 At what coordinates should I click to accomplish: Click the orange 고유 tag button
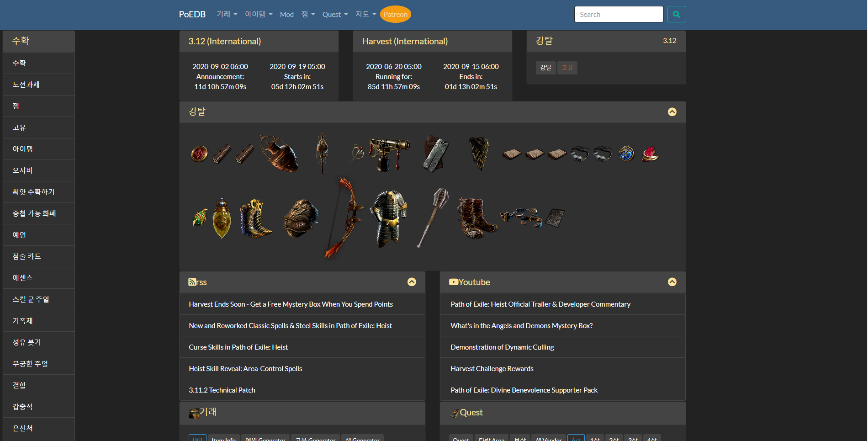pyautogui.click(x=567, y=68)
